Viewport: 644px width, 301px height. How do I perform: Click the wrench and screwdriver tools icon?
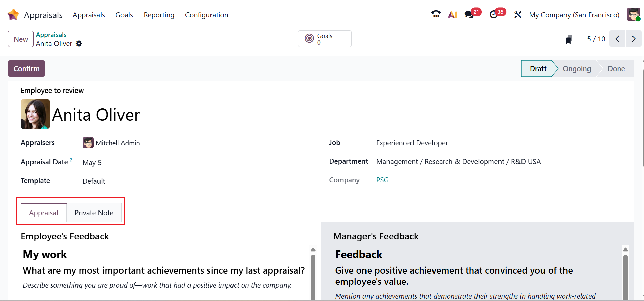point(518,15)
